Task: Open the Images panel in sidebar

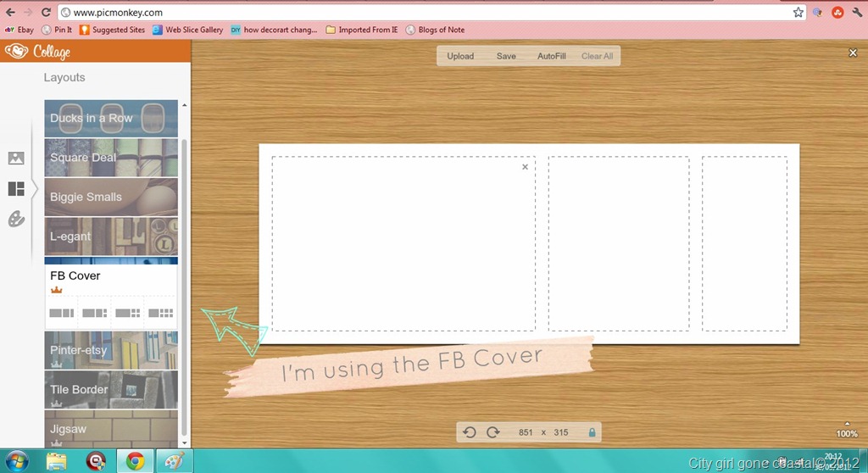Action: [16, 158]
